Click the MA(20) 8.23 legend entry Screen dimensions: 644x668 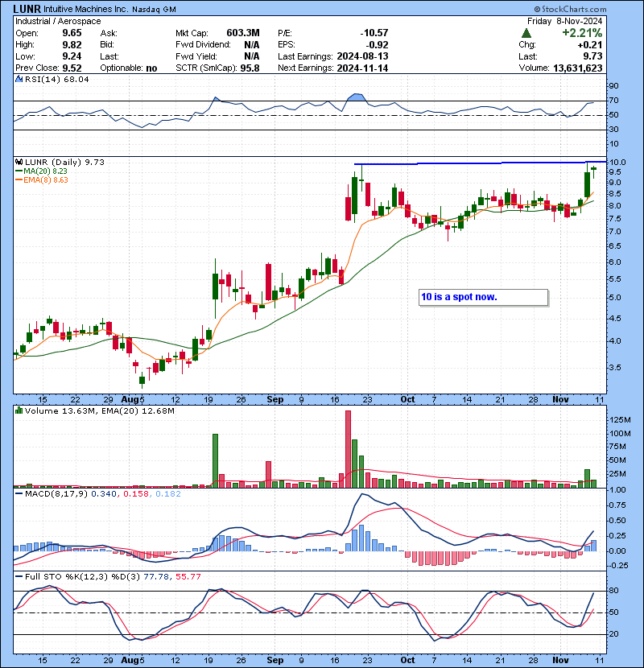tap(41, 171)
